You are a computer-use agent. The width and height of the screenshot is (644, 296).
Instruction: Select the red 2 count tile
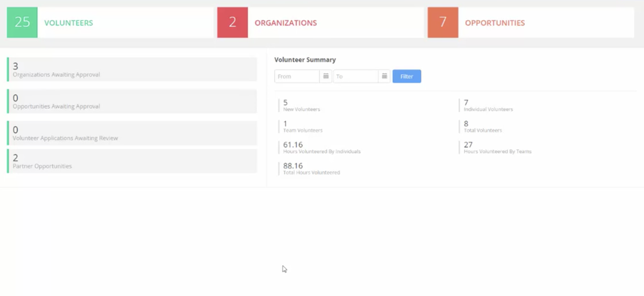pos(232,23)
